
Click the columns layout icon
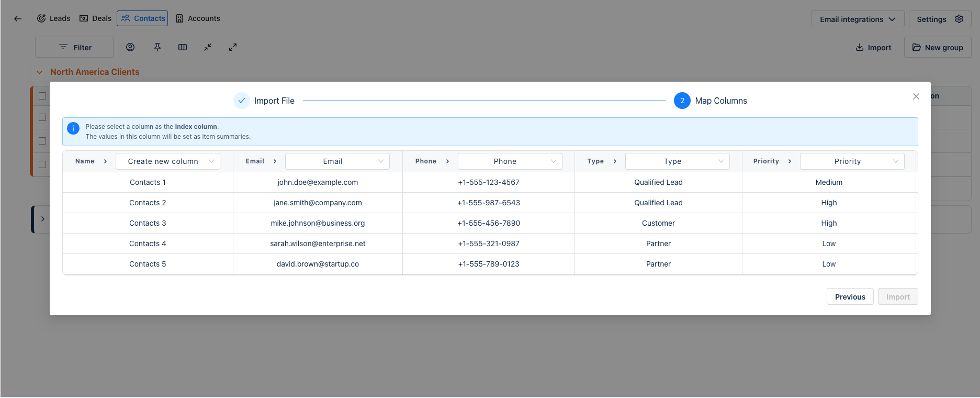pos(183,47)
